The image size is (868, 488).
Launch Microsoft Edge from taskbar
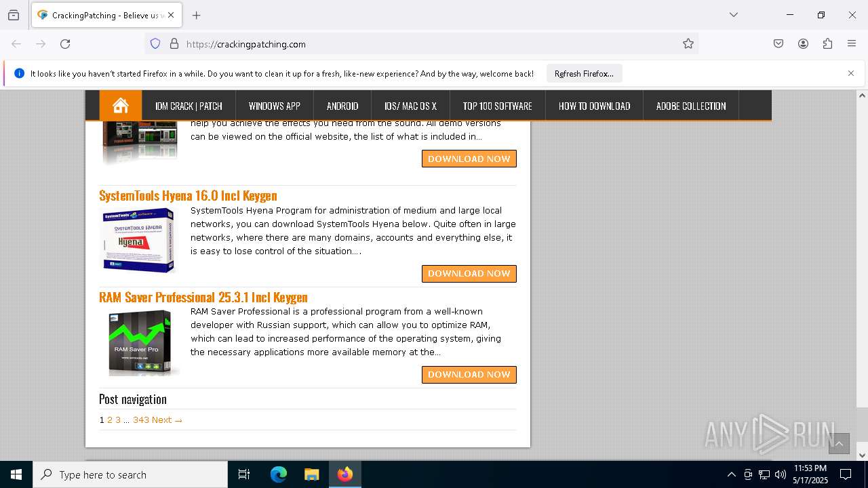coord(279,474)
